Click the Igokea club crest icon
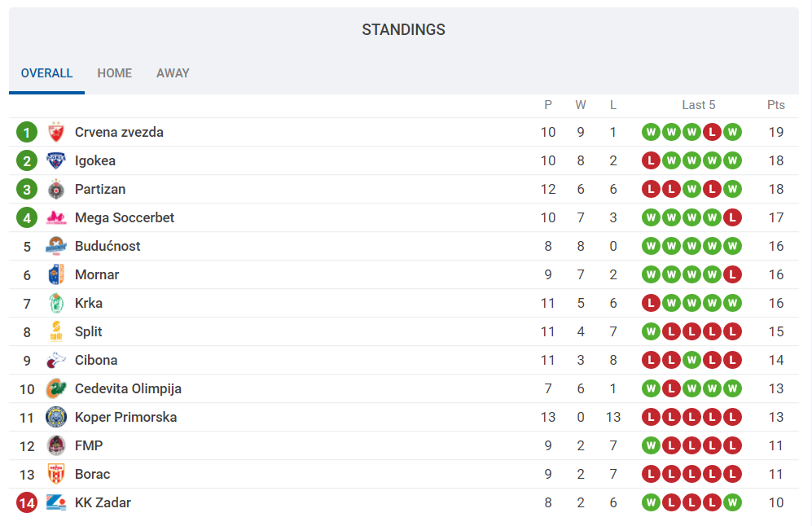This screenshot has height=526, width=812. [55, 160]
